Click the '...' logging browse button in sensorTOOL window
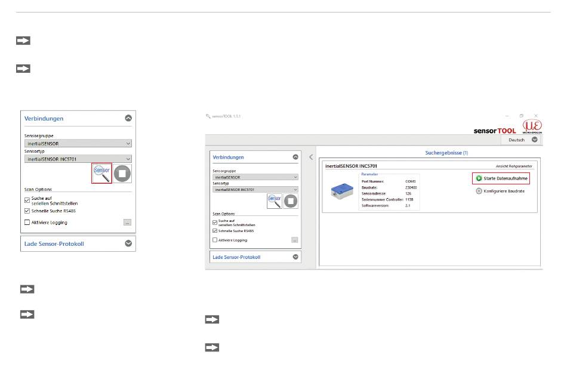Image resolution: width=567 pixels, height=392 pixels. [x=295, y=240]
